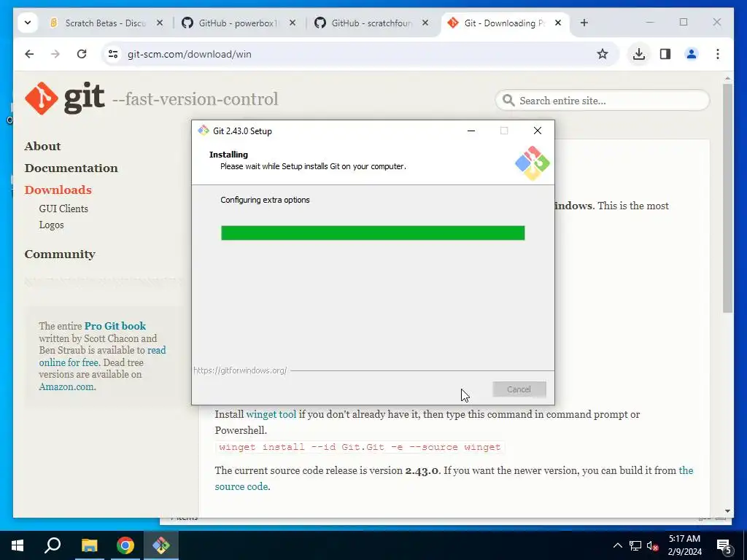Click the search magnifier icon on git site

tap(508, 101)
